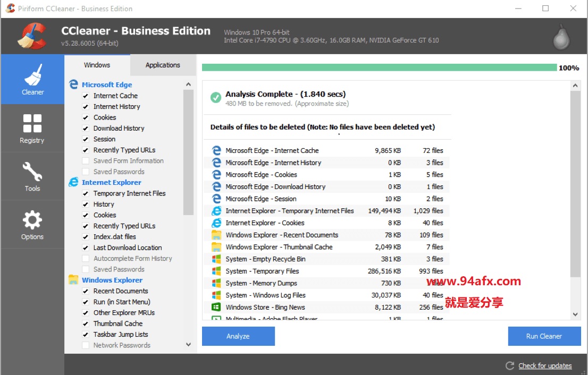Toggle Run (in Start Menu) checkbox
588x375 pixels.
tap(86, 302)
